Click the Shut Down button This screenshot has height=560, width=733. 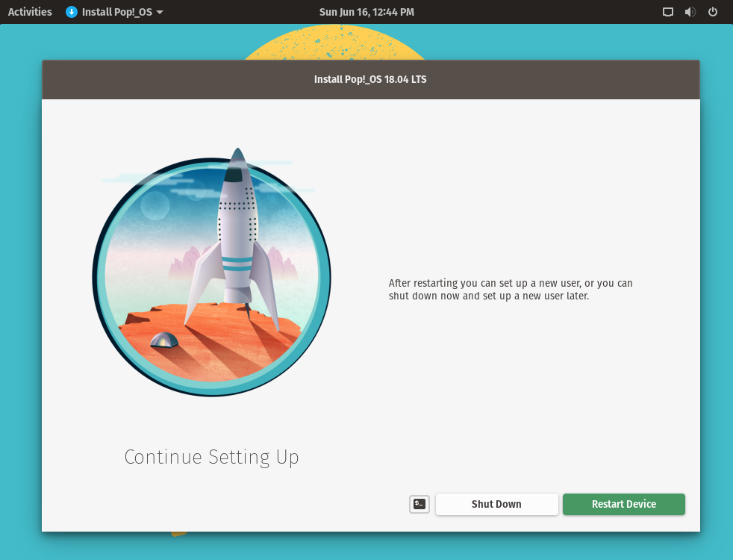496,505
